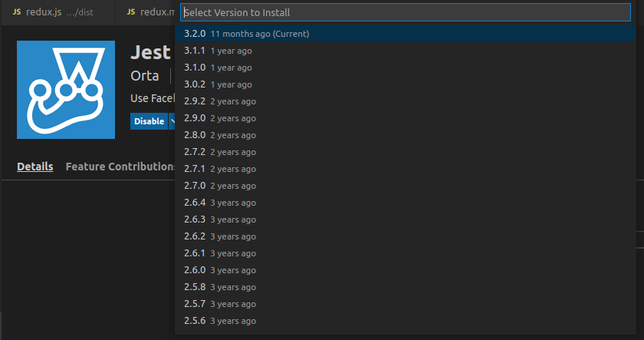
Task: Select version 3.1.1 from the list
Action: coord(406,51)
